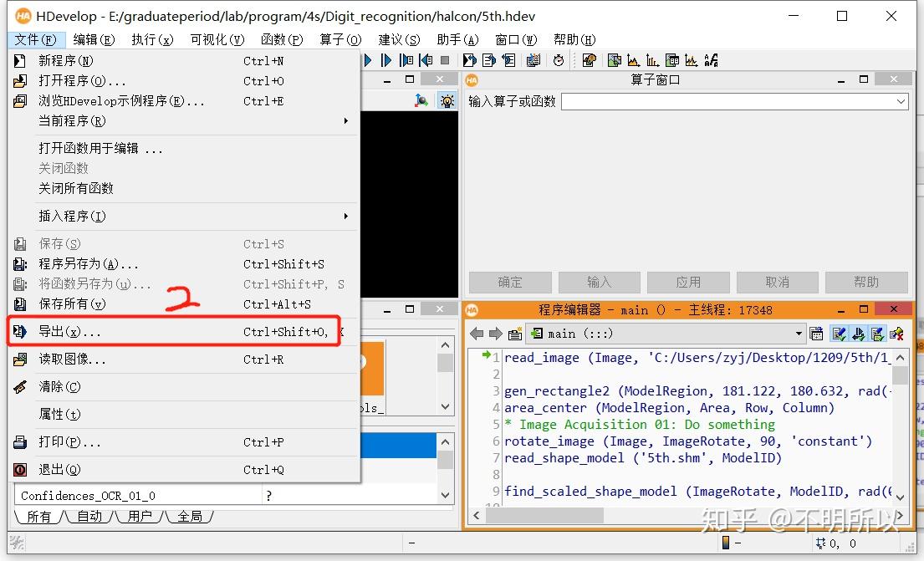
Task: Open the 编辑 menu in menu bar
Action: (94, 39)
